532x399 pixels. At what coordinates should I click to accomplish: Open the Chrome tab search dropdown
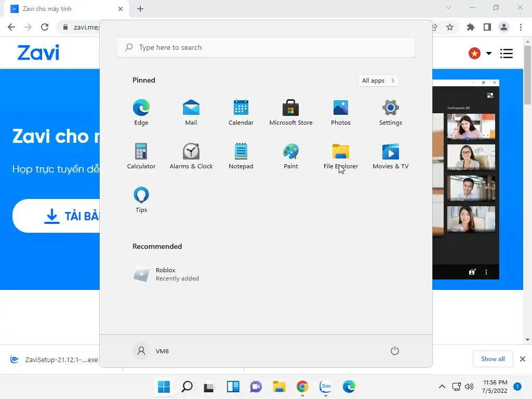(x=448, y=7)
